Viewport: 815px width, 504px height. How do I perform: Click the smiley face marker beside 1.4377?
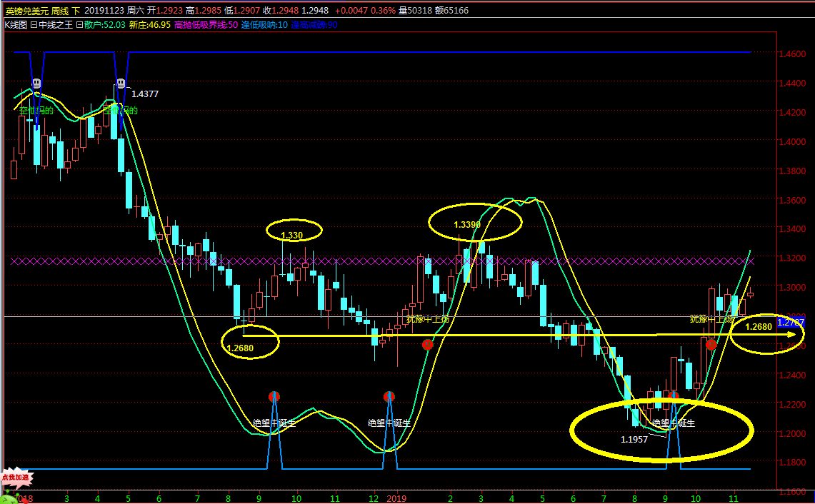coord(121,83)
